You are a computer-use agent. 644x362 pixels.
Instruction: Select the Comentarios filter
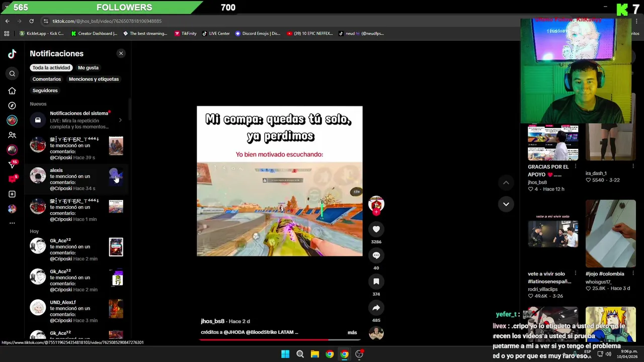(x=46, y=79)
